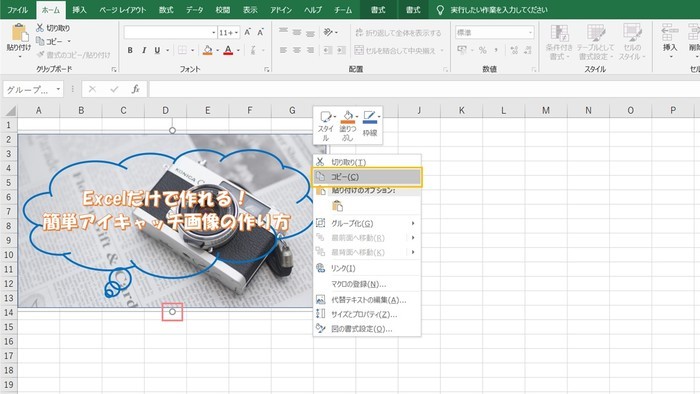700x394 pixels.
Task: Click the increase indent icon
Action: 341,50
